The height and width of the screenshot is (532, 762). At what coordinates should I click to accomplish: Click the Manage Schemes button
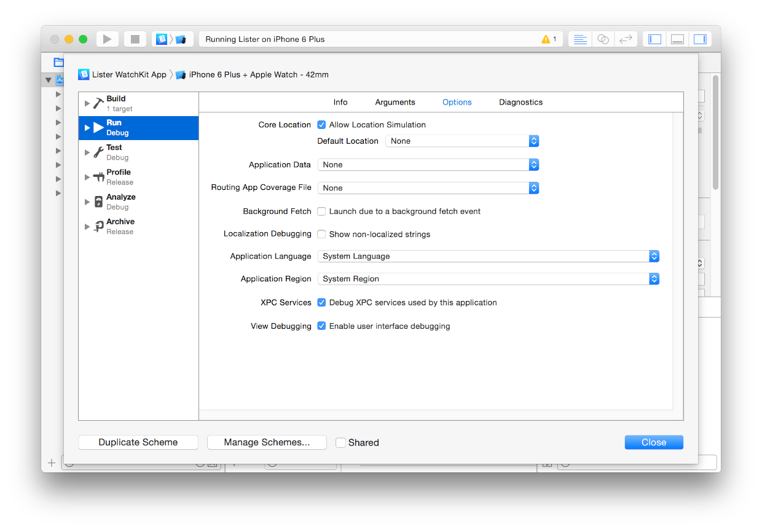267,442
